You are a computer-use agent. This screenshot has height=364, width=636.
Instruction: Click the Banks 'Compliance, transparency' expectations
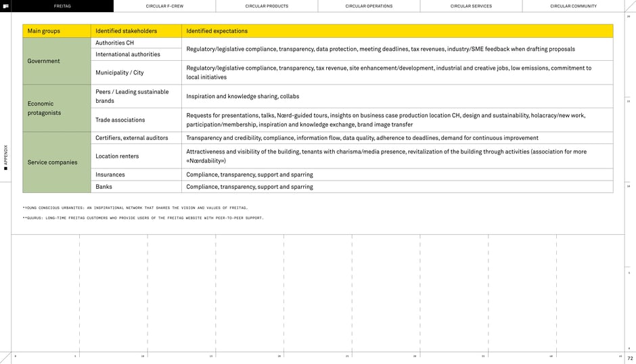[x=250, y=187]
